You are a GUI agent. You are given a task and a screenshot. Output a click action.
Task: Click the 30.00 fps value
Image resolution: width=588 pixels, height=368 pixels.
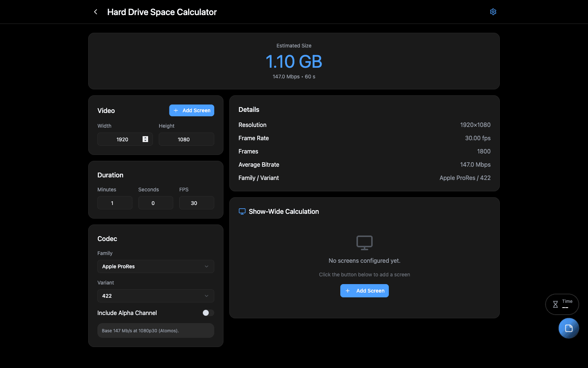[478, 138]
